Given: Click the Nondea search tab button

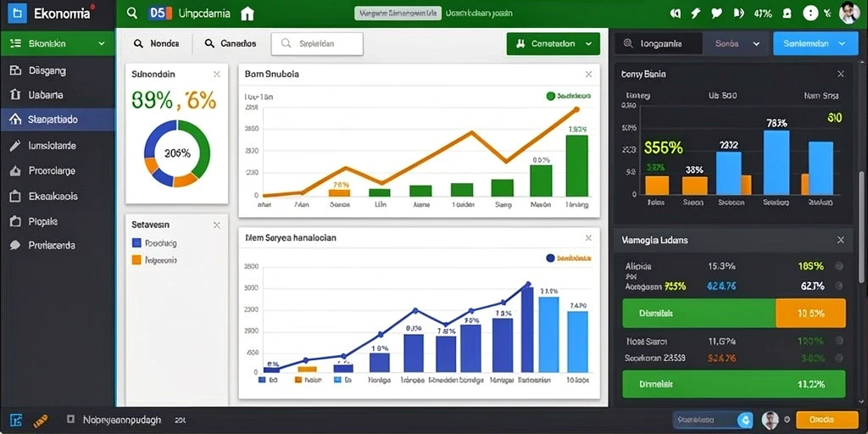Looking at the screenshot, I should (157, 43).
